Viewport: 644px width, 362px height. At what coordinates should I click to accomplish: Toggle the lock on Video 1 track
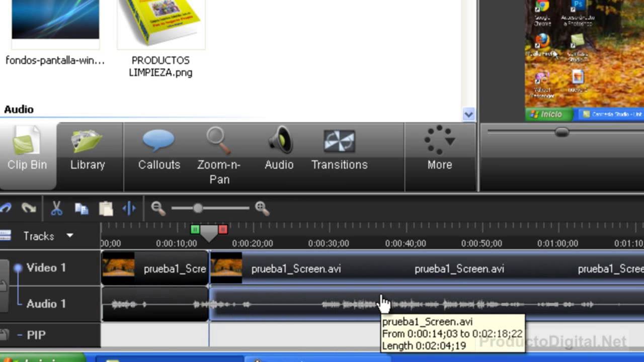[x=3, y=286]
